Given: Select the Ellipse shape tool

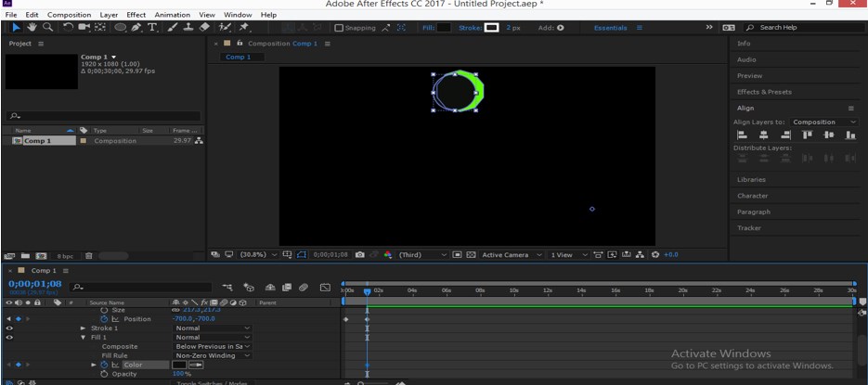Looking at the screenshot, I should [120, 27].
